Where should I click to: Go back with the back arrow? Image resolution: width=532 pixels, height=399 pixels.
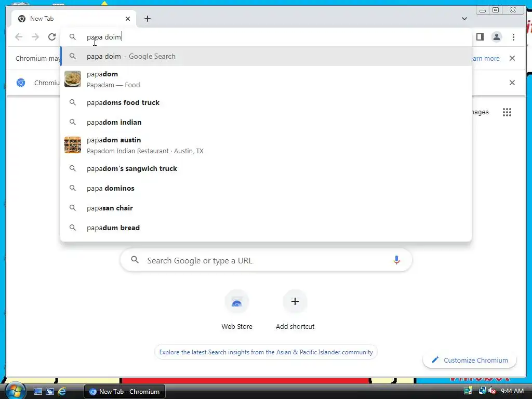coord(19,37)
